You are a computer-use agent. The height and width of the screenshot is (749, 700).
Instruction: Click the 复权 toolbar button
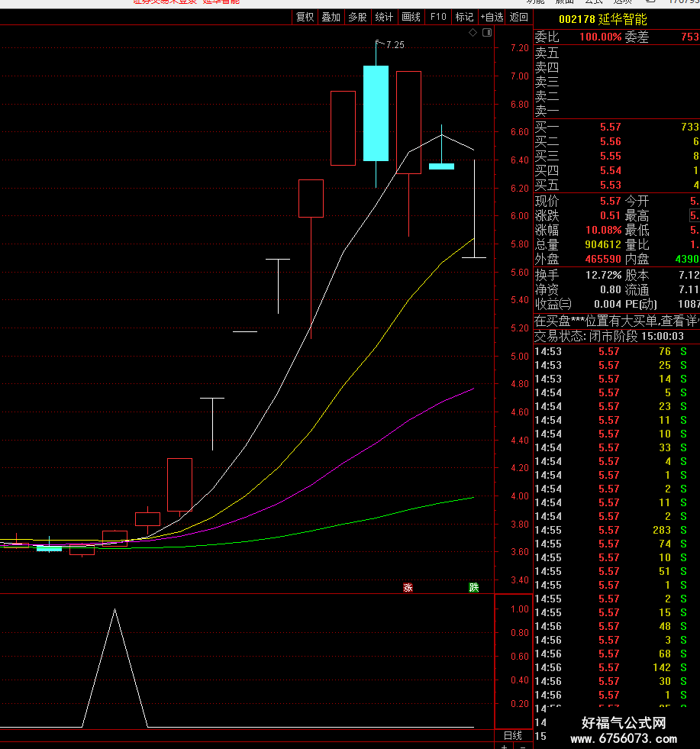click(x=305, y=18)
